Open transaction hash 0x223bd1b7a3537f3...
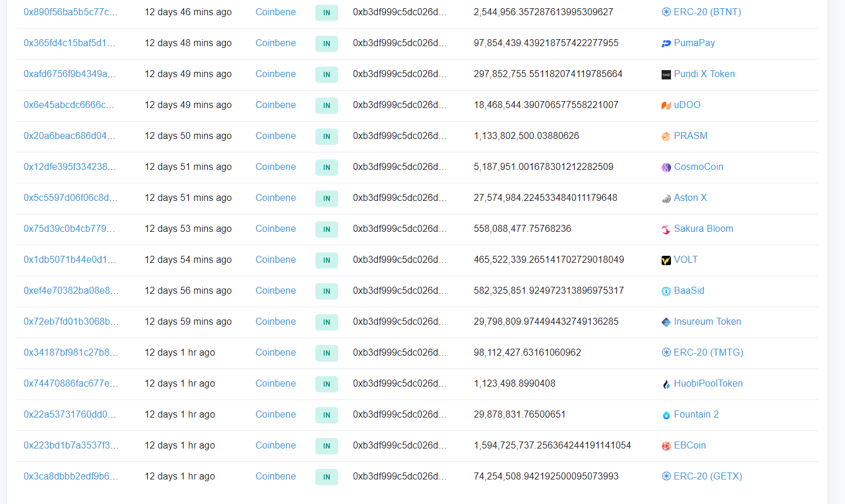This screenshot has width=845, height=504. pyautogui.click(x=71, y=445)
